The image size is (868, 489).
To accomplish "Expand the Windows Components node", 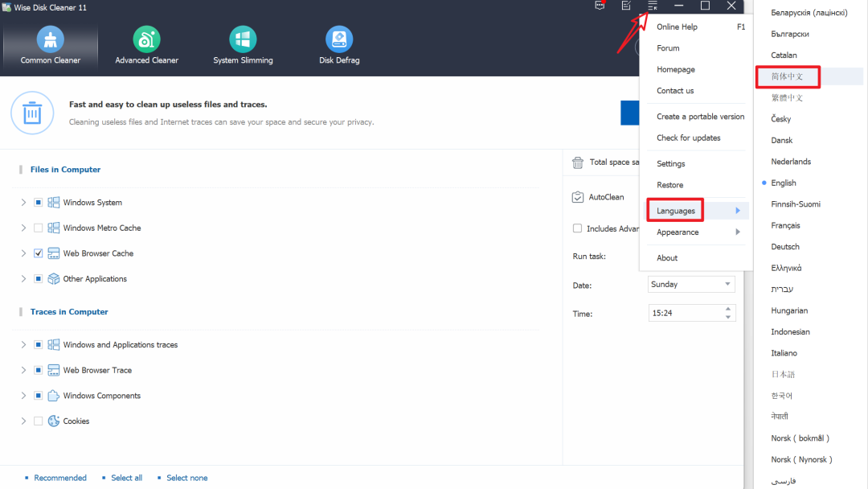I will click(23, 396).
